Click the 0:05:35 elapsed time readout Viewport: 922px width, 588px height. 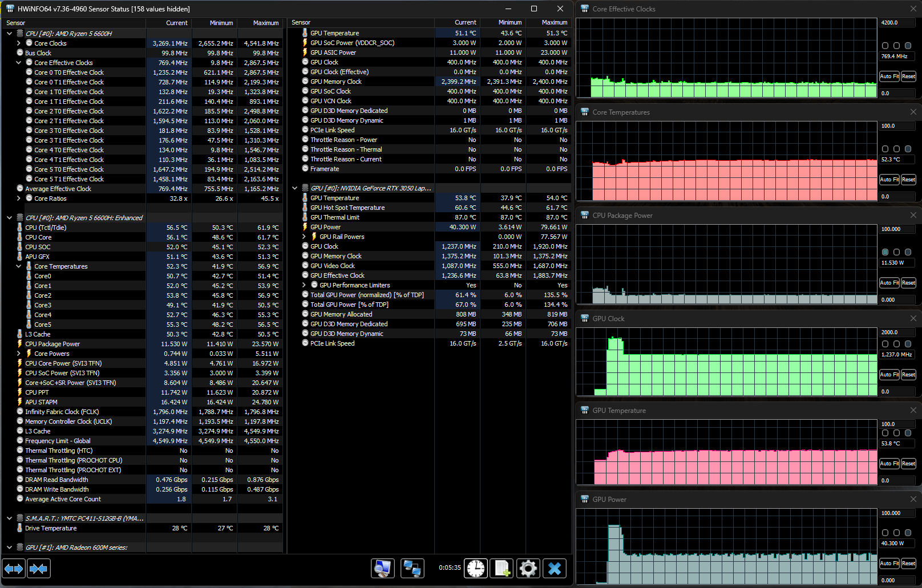[450, 568]
